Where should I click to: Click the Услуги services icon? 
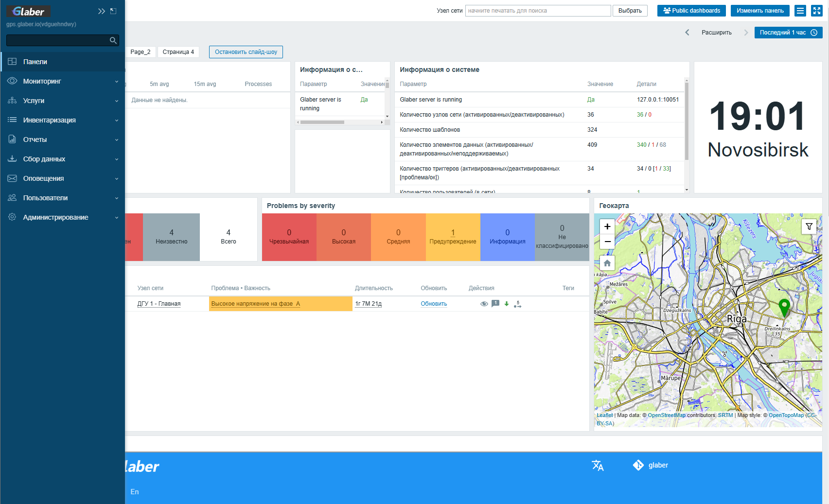[12, 101]
